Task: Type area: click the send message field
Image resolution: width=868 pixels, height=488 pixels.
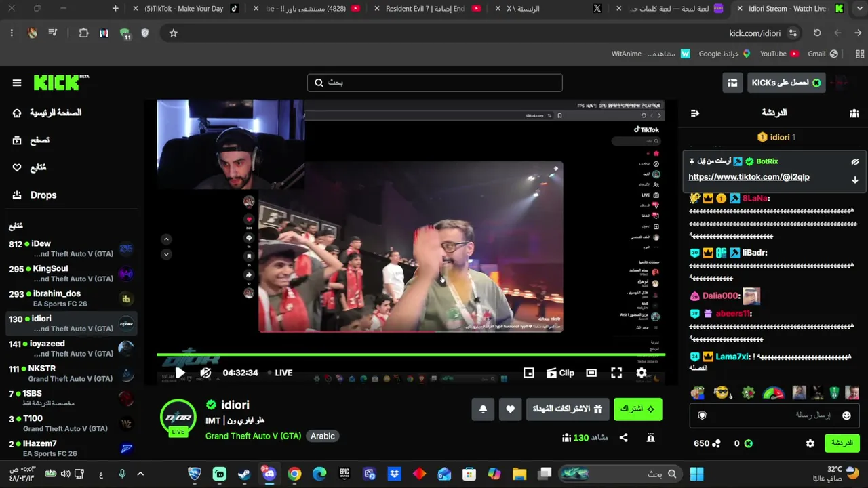Action: (774, 415)
